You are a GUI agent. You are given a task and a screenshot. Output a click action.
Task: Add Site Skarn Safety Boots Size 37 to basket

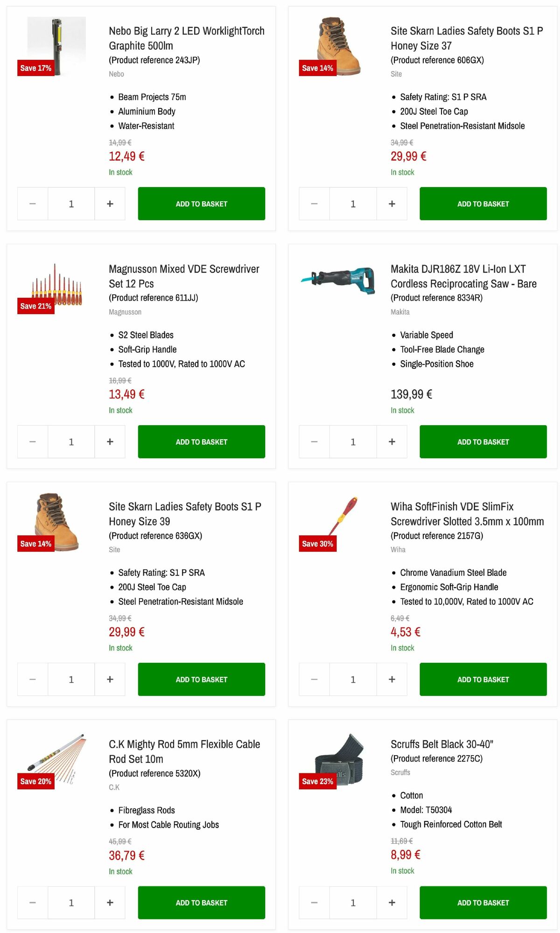click(x=483, y=203)
